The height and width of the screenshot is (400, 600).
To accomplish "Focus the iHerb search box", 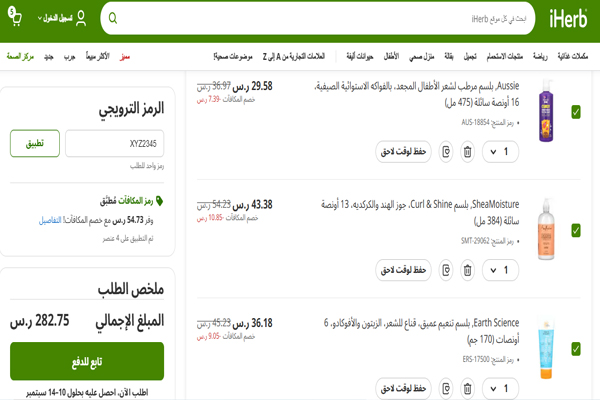I will click(x=318, y=18).
